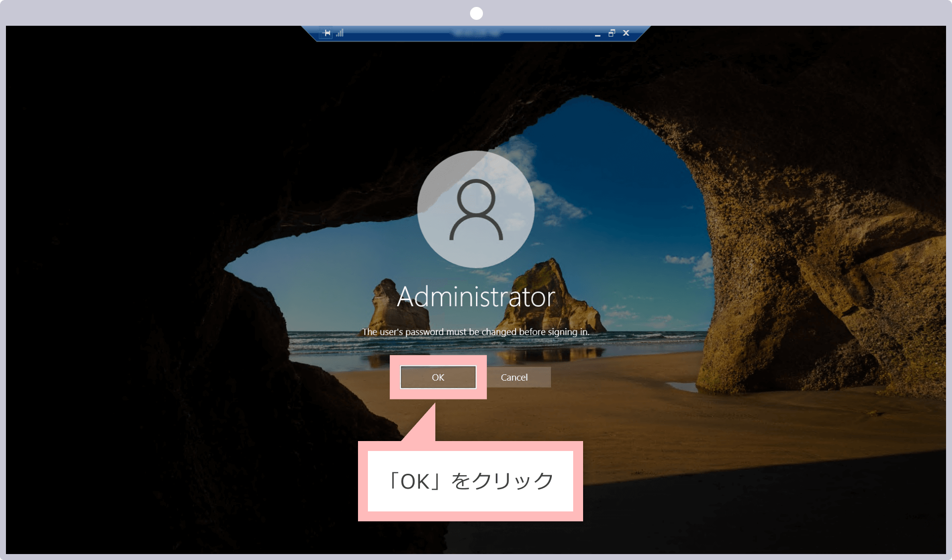Click the blurred hostname in connection bar
This screenshot has width=952, height=560.
click(x=476, y=33)
